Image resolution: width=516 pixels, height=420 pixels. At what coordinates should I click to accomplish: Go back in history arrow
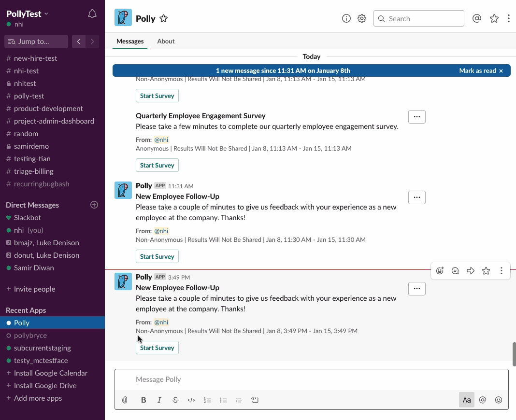click(79, 42)
